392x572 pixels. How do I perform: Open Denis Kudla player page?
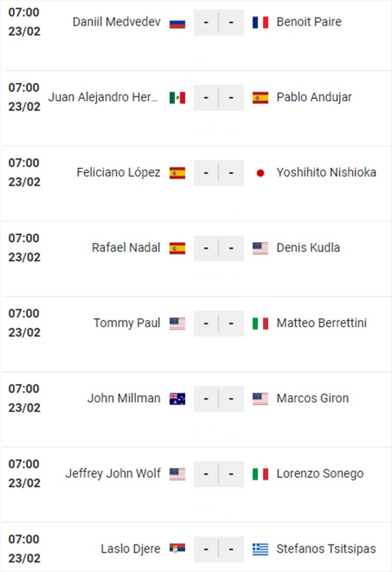pyautogui.click(x=308, y=248)
